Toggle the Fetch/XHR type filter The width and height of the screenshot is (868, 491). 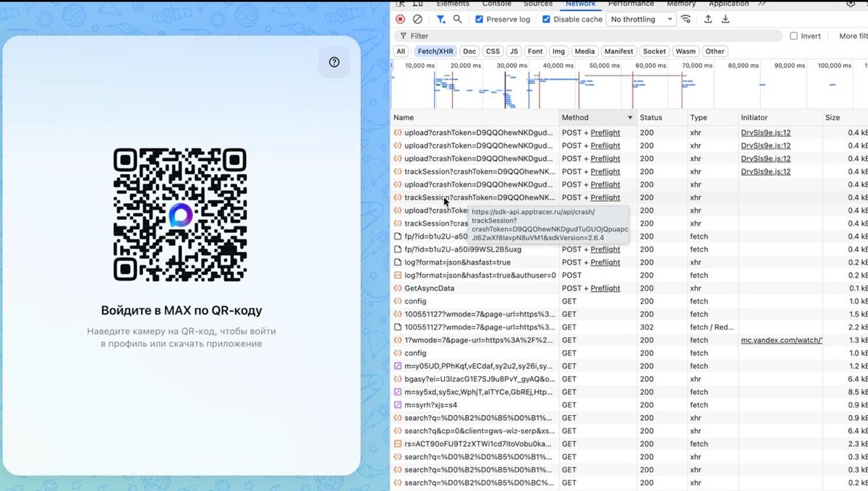435,51
